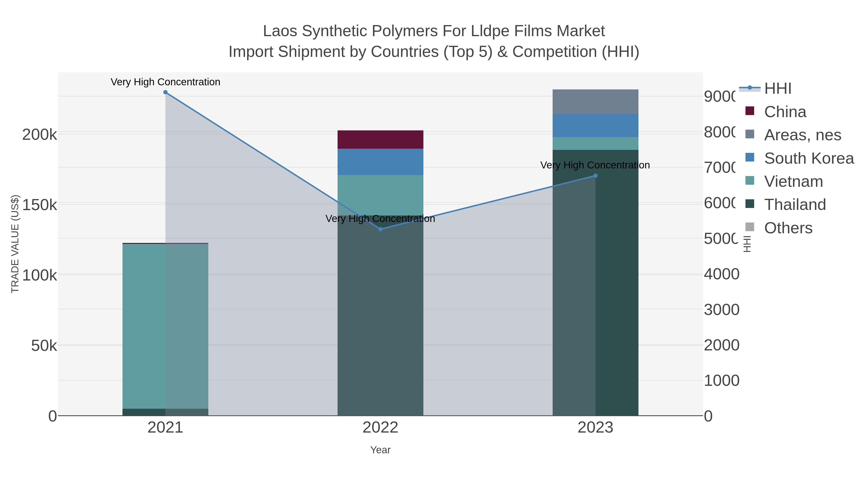Click the 2000 HHI axis tick label
The height and width of the screenshot is (488, 868).
[x=722, y=345]
